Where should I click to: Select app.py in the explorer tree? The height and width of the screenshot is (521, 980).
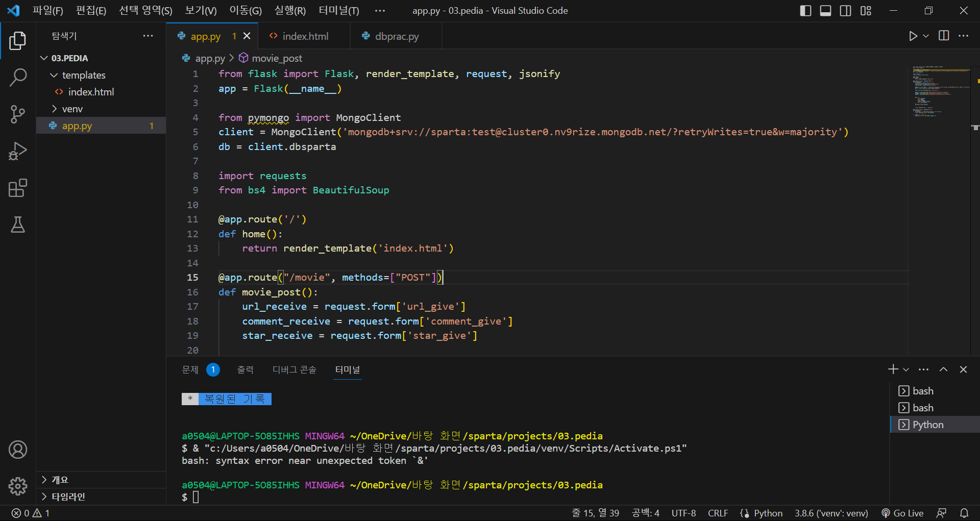tap(101, 126)
